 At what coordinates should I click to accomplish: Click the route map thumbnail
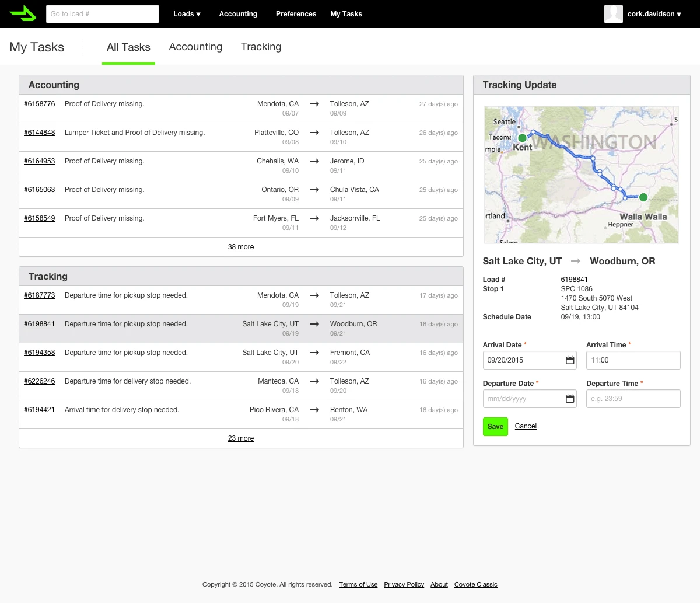[x=582, y=175]
